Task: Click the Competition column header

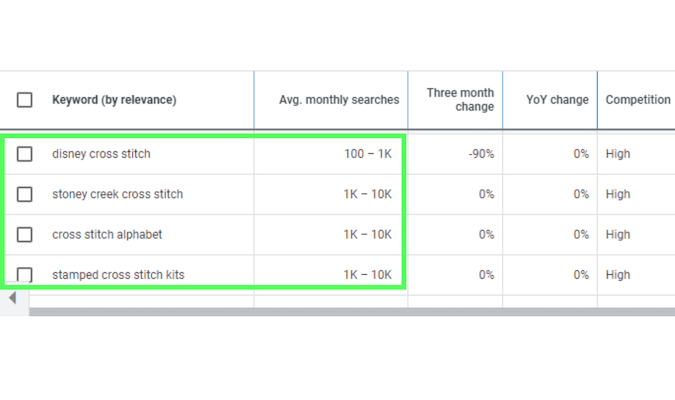Action: tap(637, 100)
